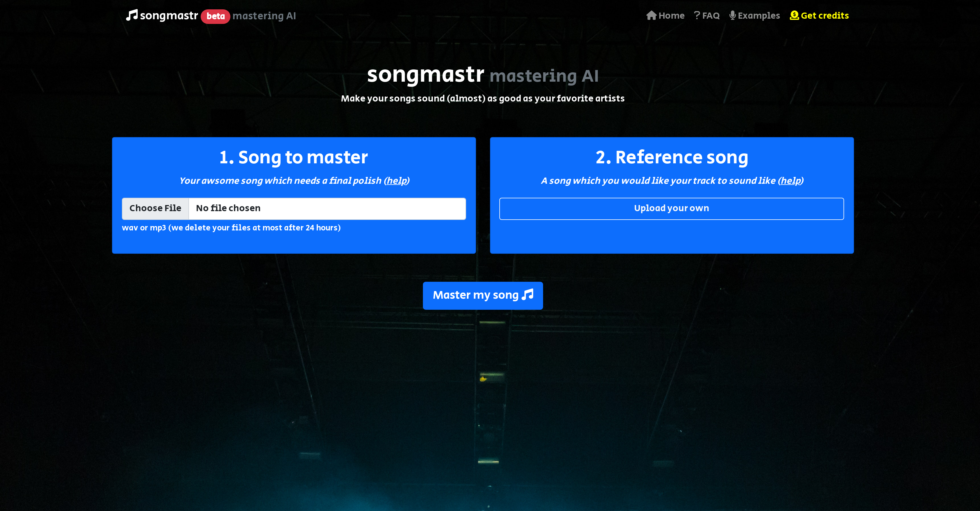Click the Reference song panel heading
The image size is (980, 511).
tap(671, 157)
